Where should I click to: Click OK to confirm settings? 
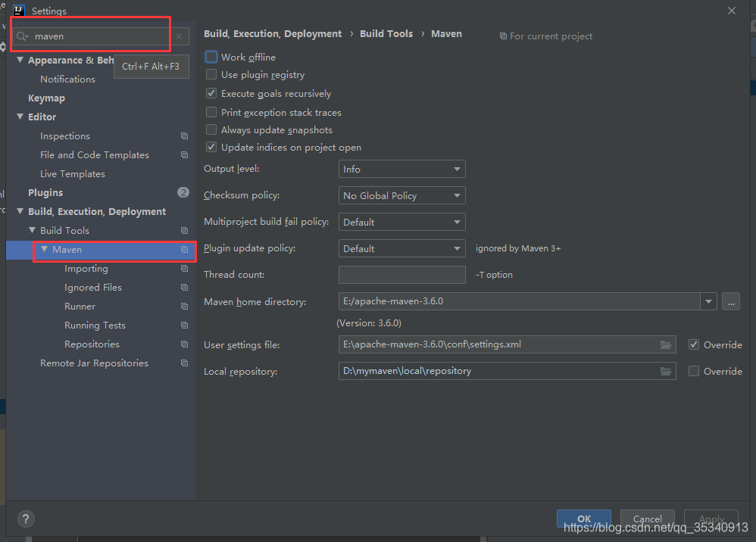click(x=584, y=519)
